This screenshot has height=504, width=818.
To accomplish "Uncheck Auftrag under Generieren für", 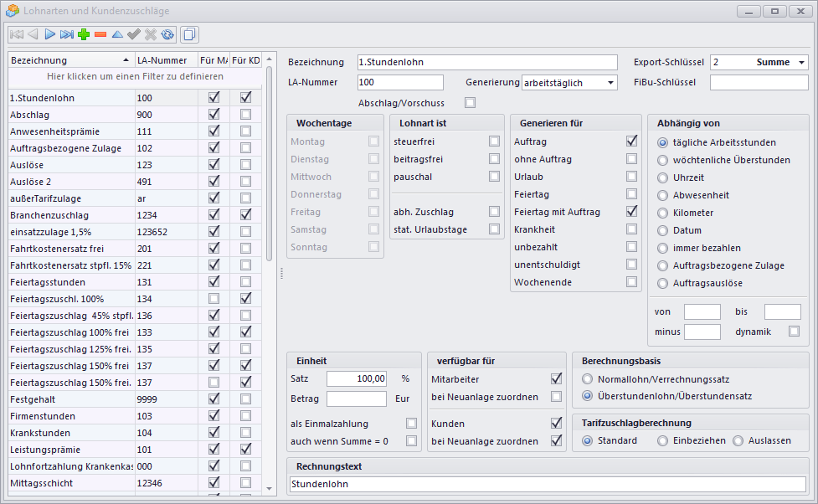I will [631, 141].
